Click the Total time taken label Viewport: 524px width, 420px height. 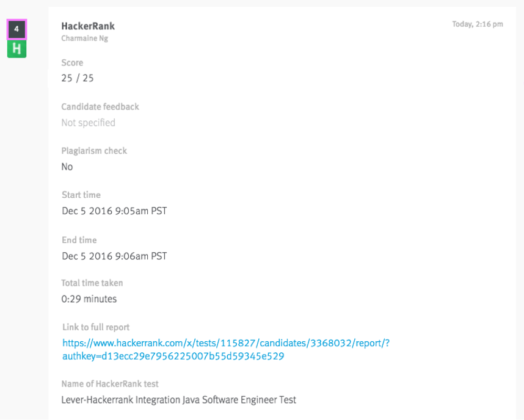(x=92, y=283)
